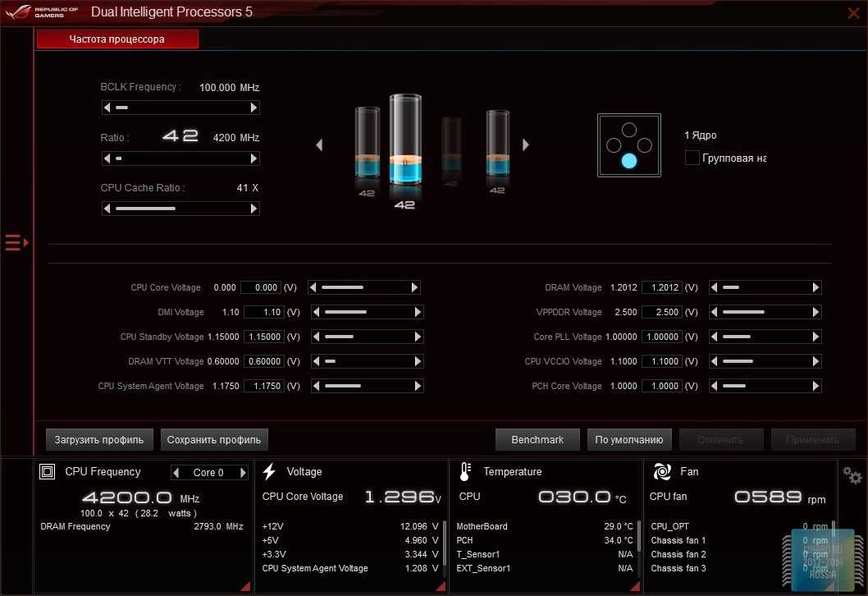Click the Benchmark button

click(x=537, y=440)
